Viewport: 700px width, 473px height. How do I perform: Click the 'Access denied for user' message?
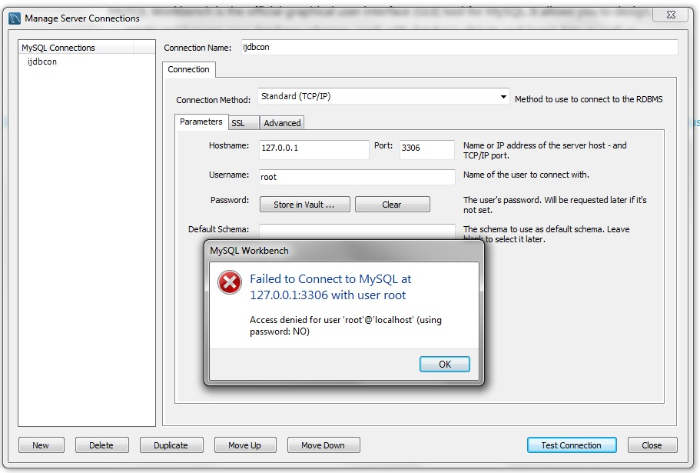(346, 325)
